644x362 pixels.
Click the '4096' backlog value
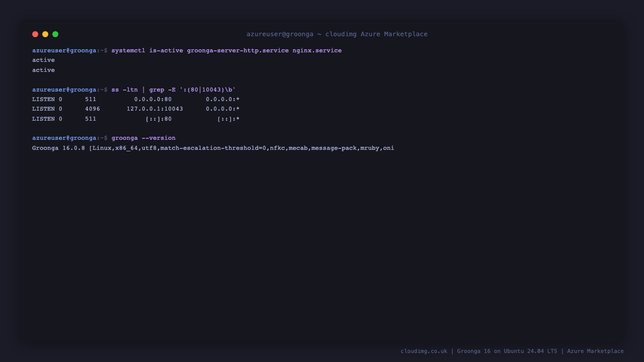click(x=93, y=109)
